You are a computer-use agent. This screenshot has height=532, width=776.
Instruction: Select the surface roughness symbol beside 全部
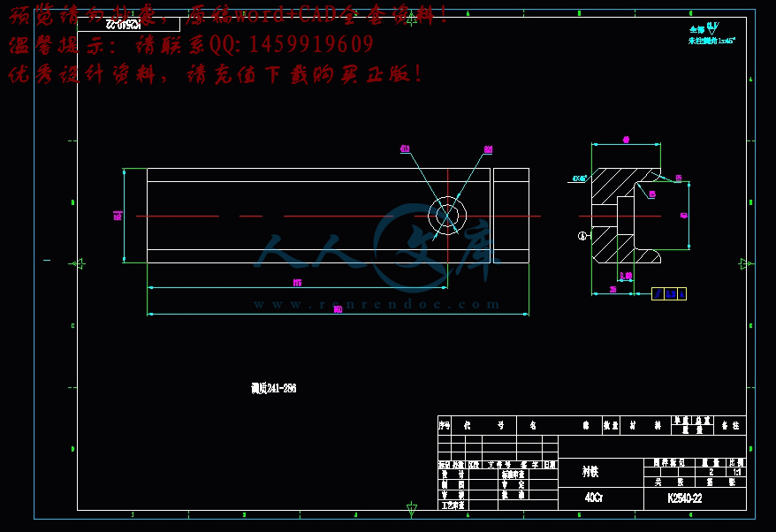[712, 27]
